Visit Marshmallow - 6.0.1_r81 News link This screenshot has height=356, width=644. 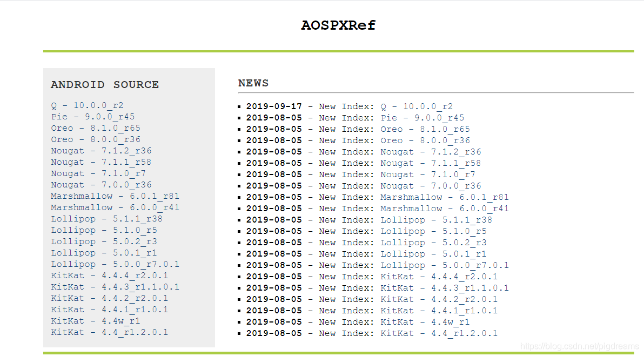point(445,198)
